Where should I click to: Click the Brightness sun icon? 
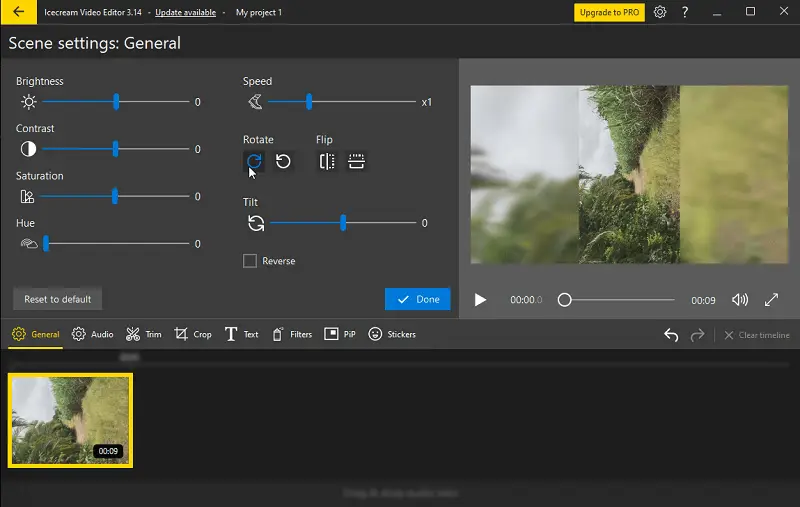(29, 102)
